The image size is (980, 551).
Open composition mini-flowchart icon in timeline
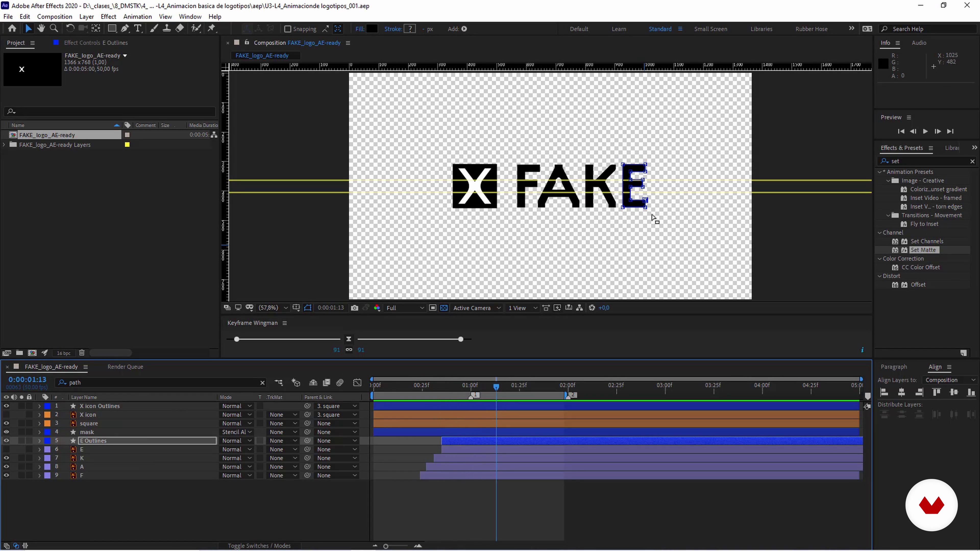tap(278, 383)
